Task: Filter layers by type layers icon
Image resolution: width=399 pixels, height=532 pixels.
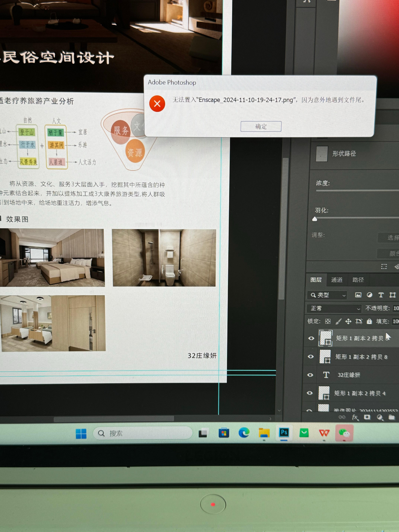Action: [381, 295]
